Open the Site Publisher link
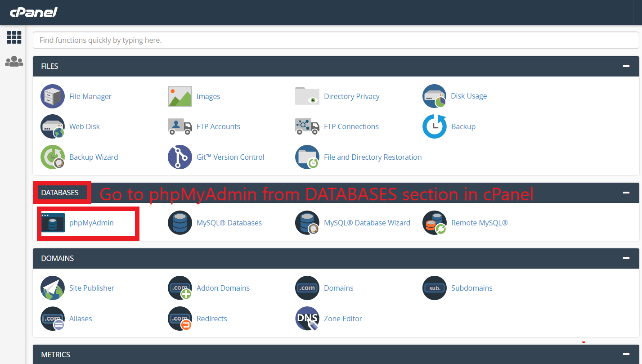Image resolution: width=642 pixels, height=364 pixels. coord(92,288)
